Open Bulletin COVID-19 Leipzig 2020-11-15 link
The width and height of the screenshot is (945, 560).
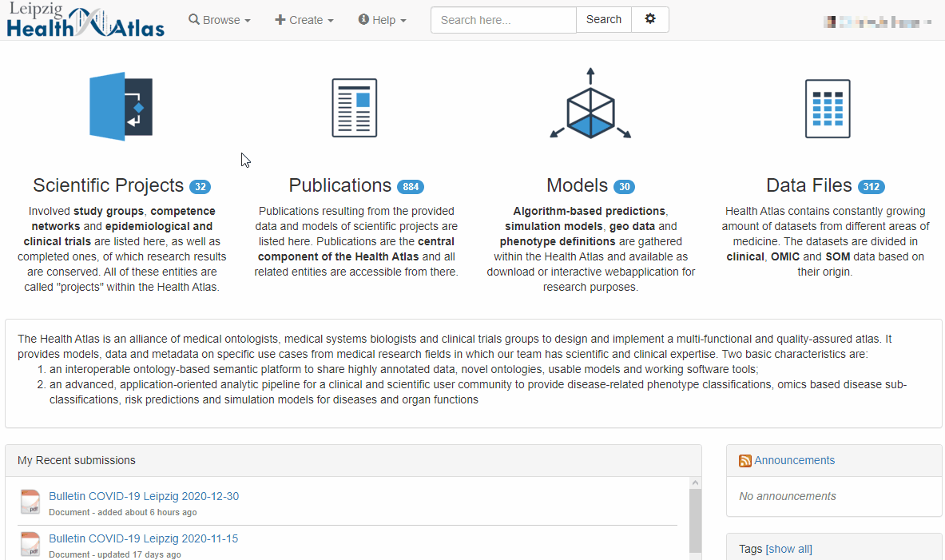[x=143, y=538]
